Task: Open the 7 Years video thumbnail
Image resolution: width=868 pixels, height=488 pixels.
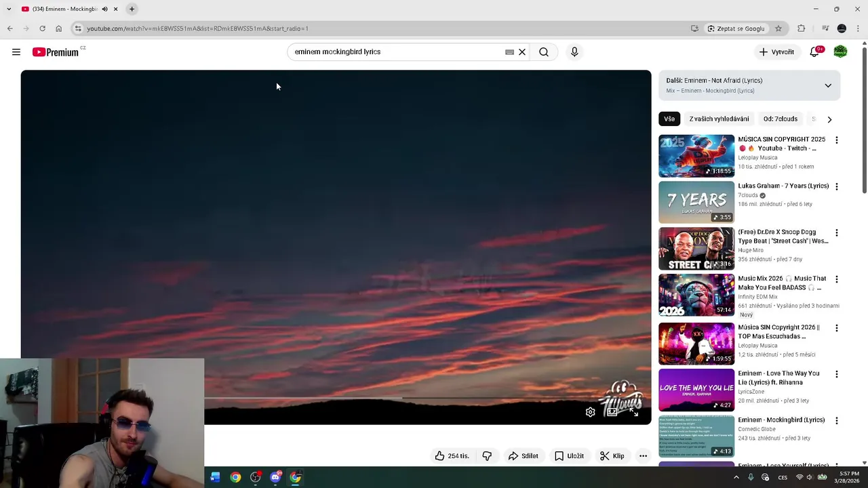Action: 696,202
